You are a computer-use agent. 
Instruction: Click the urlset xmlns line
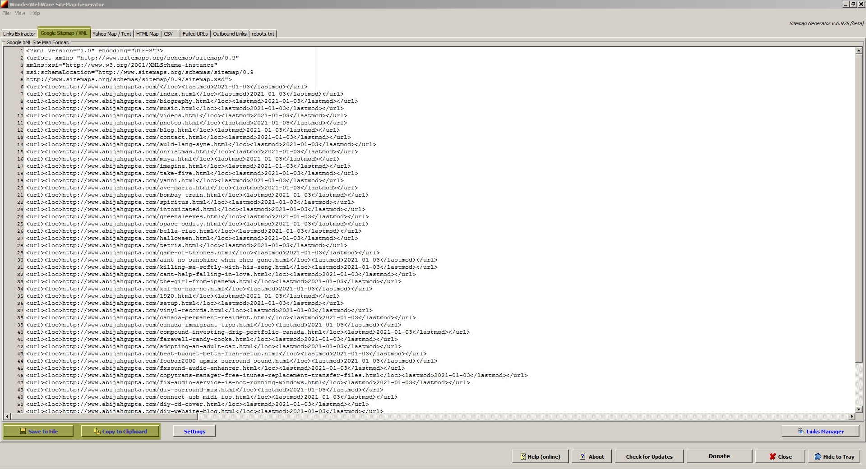[x=133, y=58]
